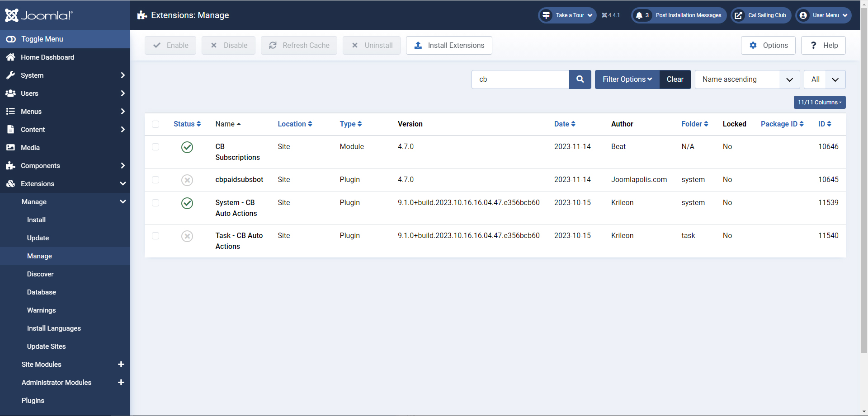The height and width of the screenshot is (416, 868).
Task: Click Refresh Cache button
Action: 299,46
